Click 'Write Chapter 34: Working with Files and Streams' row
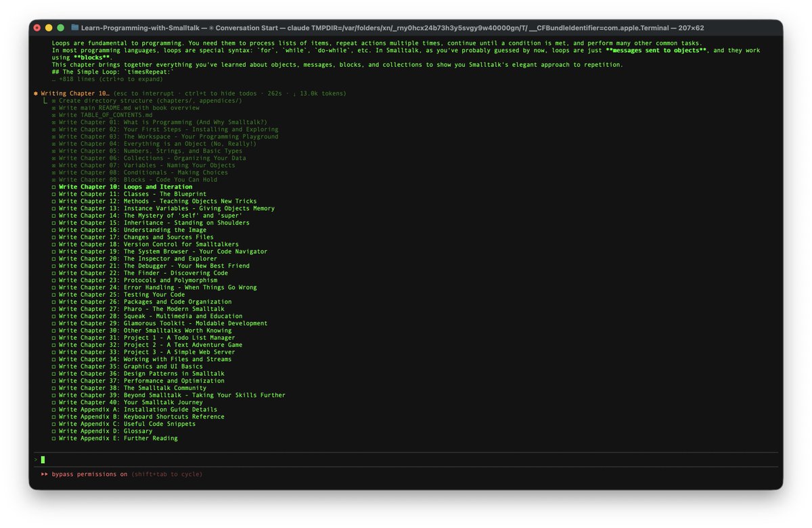 point(141,359)
